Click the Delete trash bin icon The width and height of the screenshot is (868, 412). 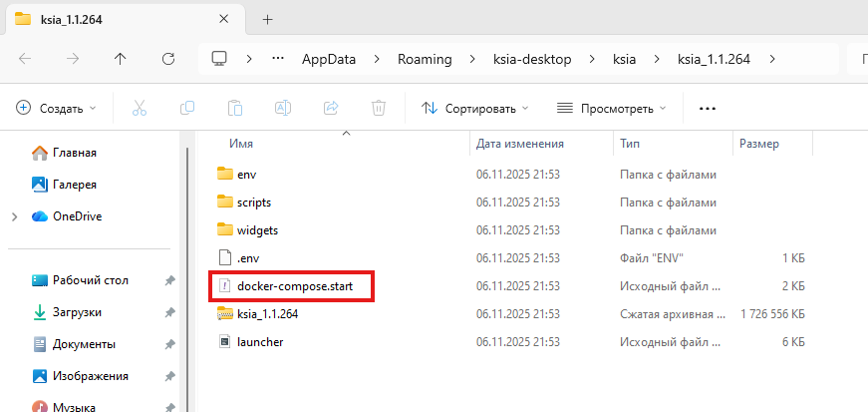tap(379, 108)
